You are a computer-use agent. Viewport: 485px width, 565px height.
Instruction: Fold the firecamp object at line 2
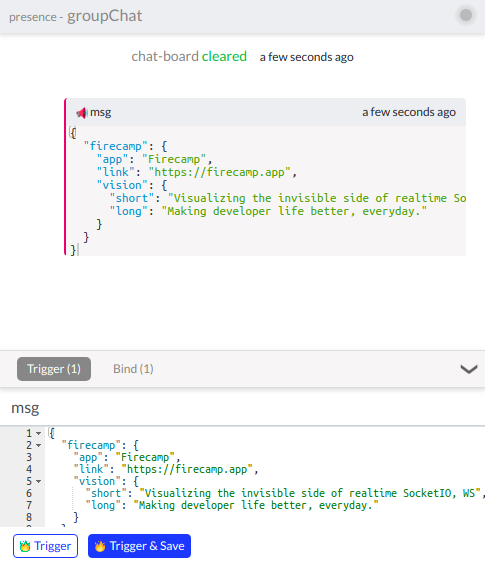click(x=39, y=445)
